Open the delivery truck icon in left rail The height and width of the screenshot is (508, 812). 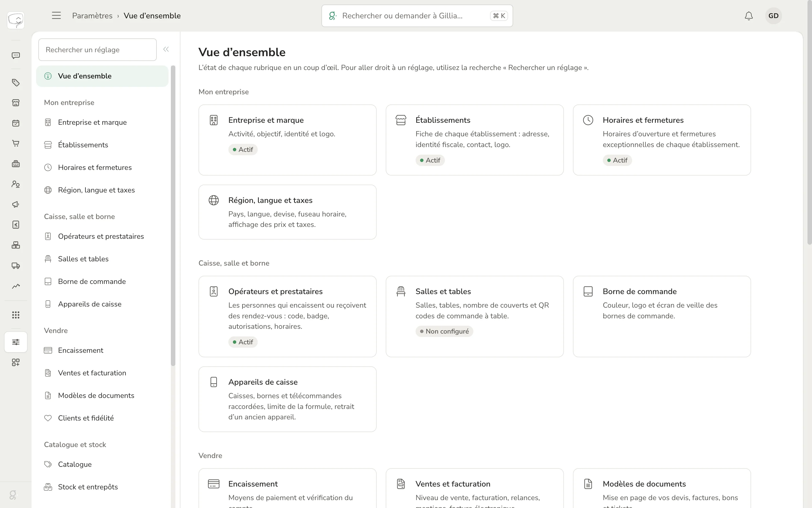coord(16,266)
